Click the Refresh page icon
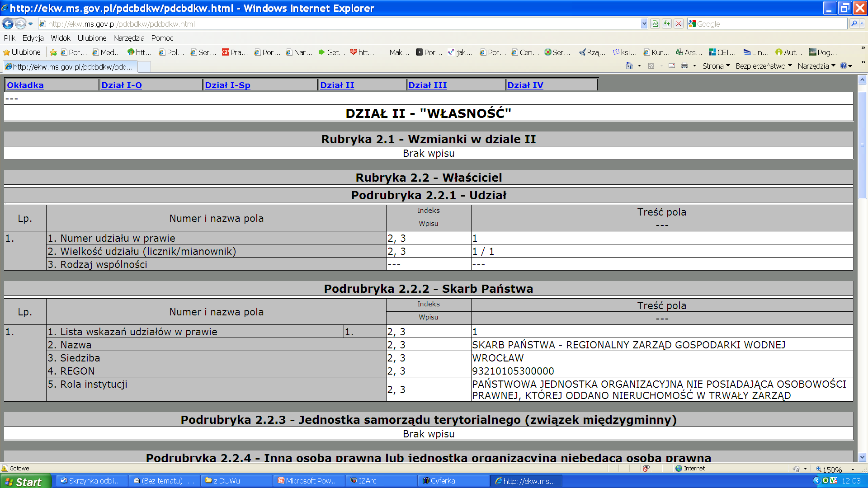The width and height of the screenshot is (868, 488). [667, 24]
